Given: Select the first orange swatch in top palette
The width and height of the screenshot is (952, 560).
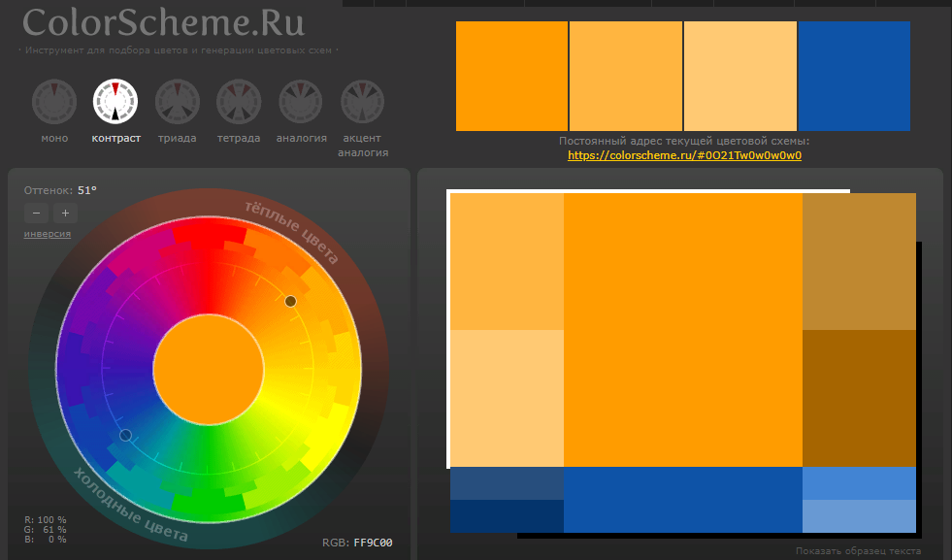Looking at the screenshot, I should coord(511,76).
